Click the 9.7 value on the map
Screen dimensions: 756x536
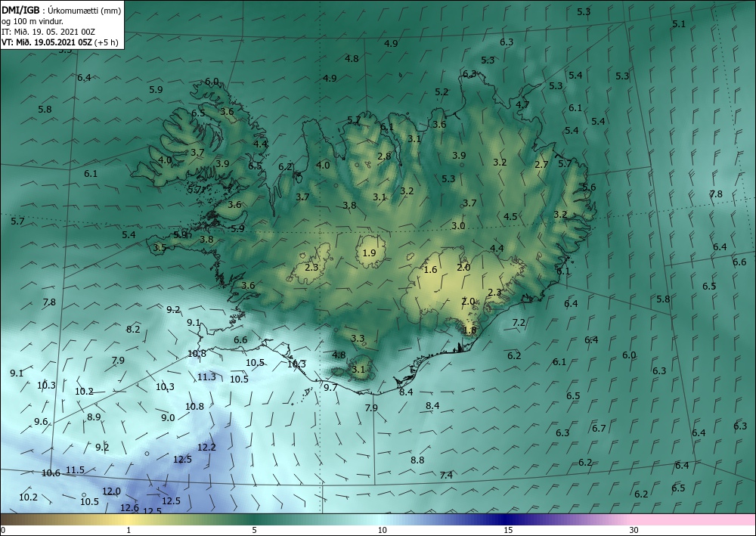(330, 388)
